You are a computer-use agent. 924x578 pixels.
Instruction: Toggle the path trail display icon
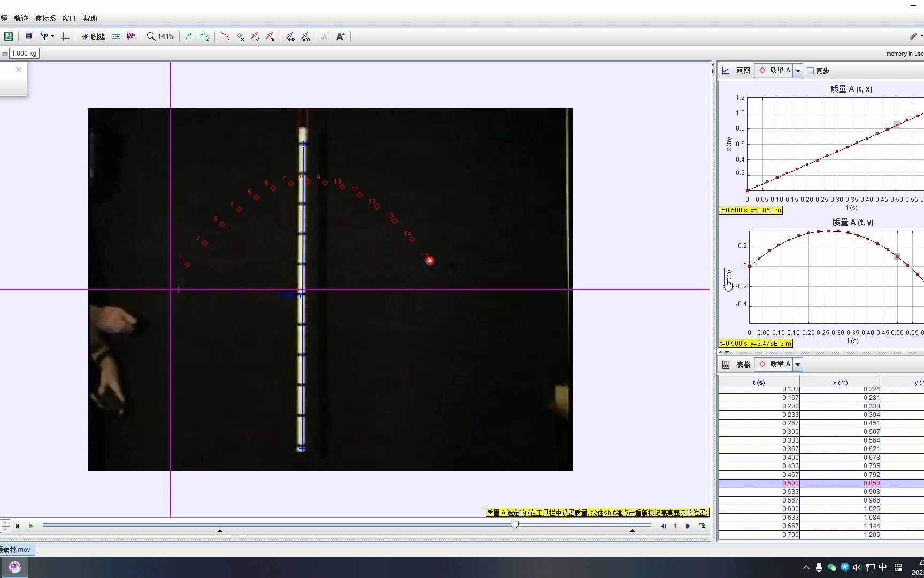tap(225, 36)
